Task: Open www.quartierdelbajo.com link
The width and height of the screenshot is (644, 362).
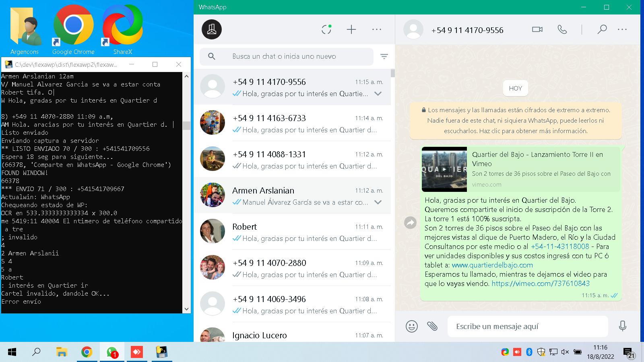Action: [492, 265]
